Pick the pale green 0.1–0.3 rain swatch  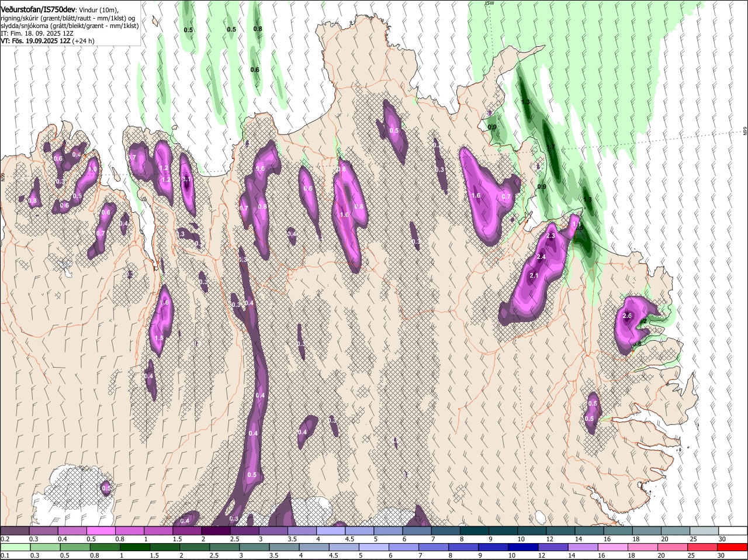coord(15,547)
